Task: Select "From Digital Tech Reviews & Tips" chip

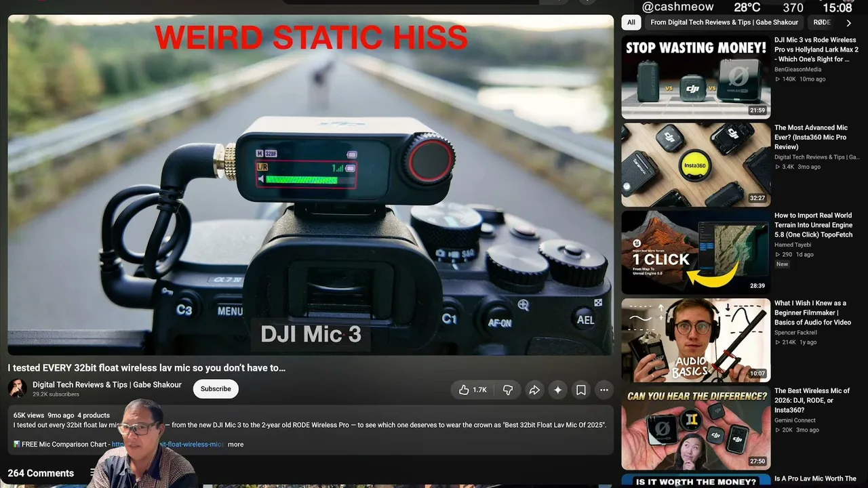Action: [x=724, y=22]
